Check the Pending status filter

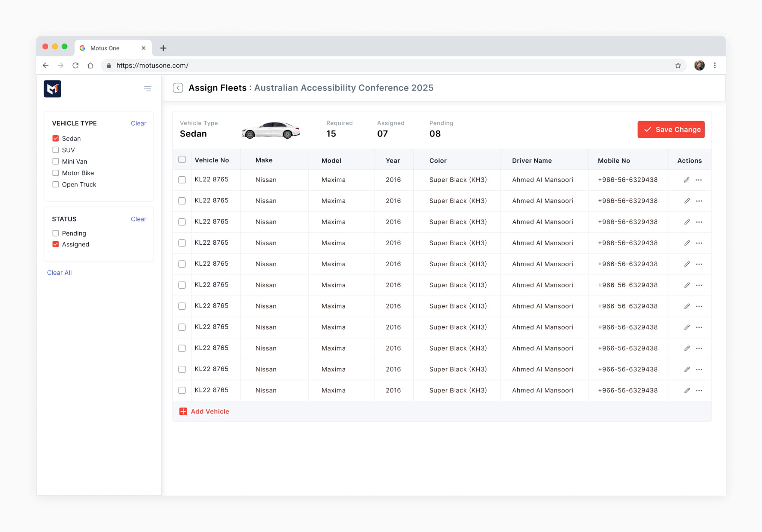pos(56,233)
